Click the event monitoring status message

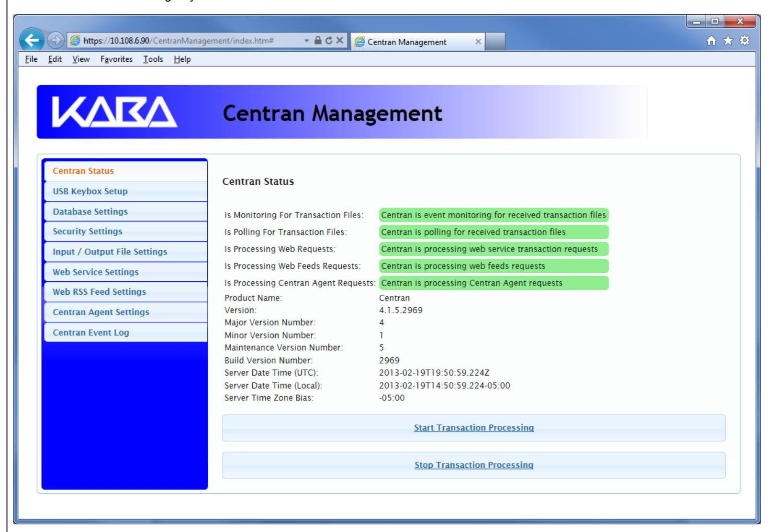point(493,215)
